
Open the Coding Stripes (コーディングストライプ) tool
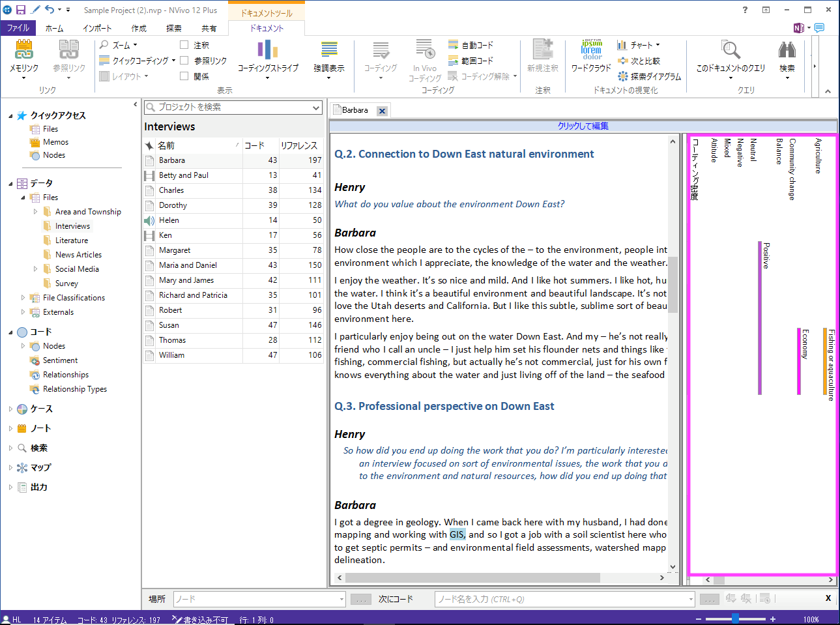coord(268,51)
